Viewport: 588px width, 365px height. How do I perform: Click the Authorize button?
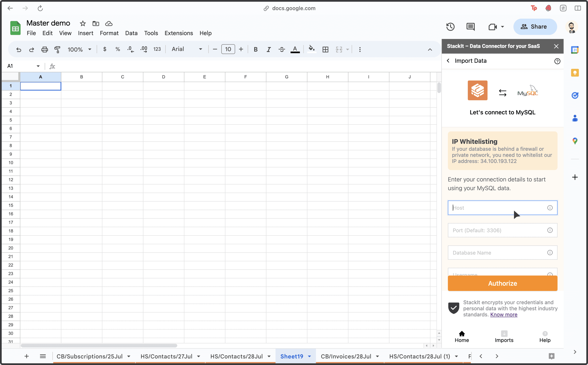click(502, 283)
